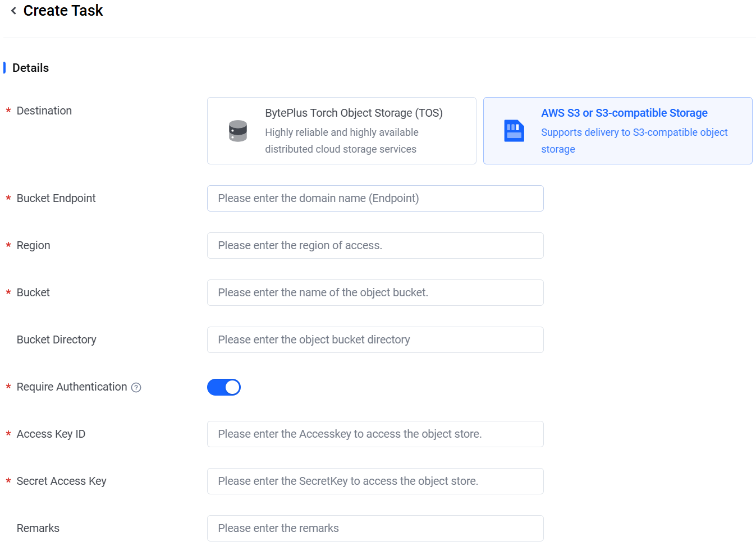Click 'Supports delivery to S3-compatible' description text

[634, 132]
